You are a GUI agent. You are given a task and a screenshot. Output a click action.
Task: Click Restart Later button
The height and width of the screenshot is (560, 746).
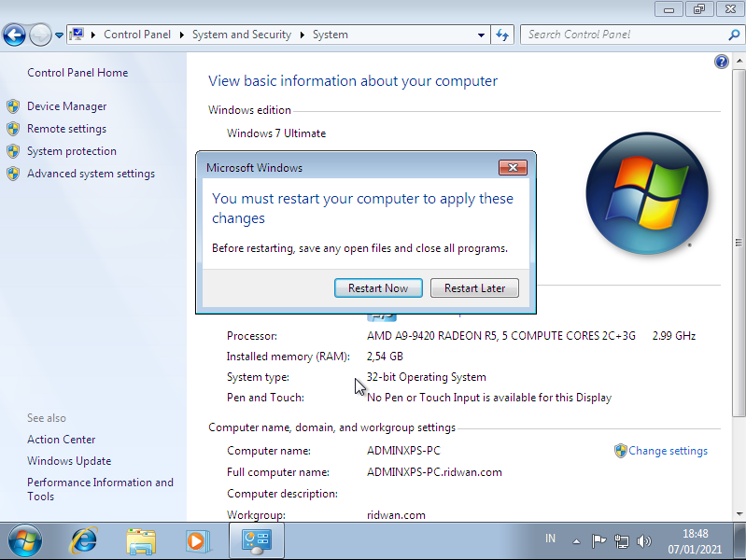tap(474, 287)
